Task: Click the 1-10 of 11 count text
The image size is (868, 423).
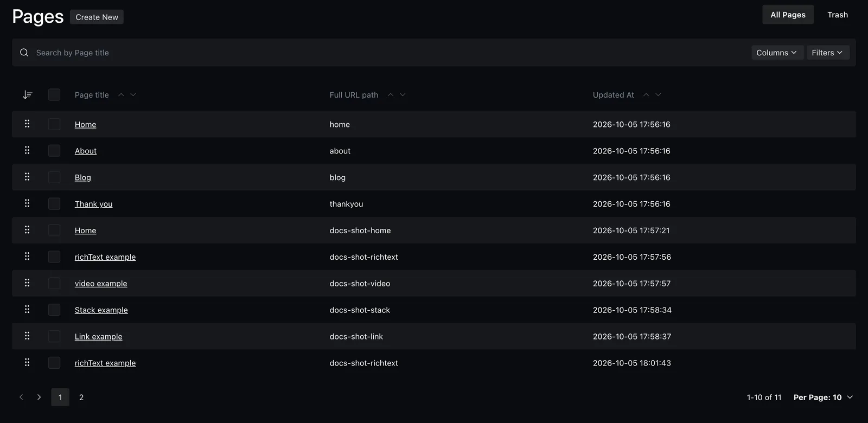Action: 764,398
